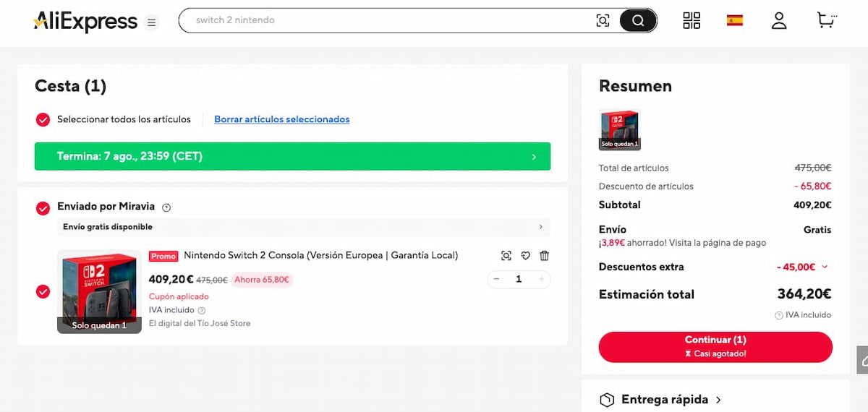Viewport: 868px width, 412px height.
Task: Click the info icon next to Enviado por Miravia
Action: click(x=166, y=207)
